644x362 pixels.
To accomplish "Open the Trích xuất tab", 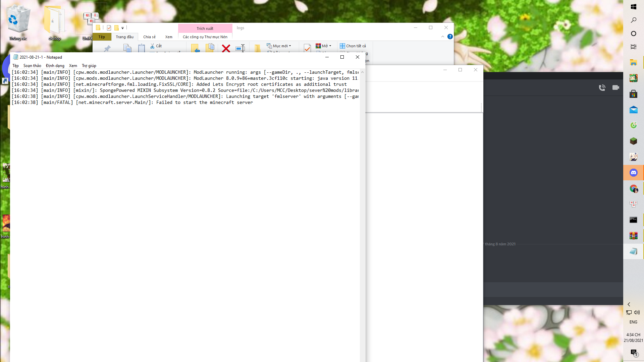I will [x=205, y=28].
